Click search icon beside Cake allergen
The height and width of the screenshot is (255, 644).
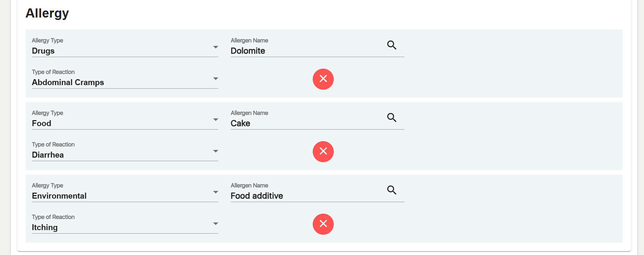click(392, 118)
